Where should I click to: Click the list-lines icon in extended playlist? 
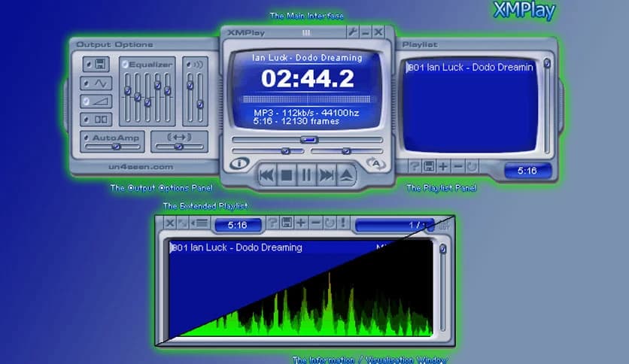[x=199, y=223]
